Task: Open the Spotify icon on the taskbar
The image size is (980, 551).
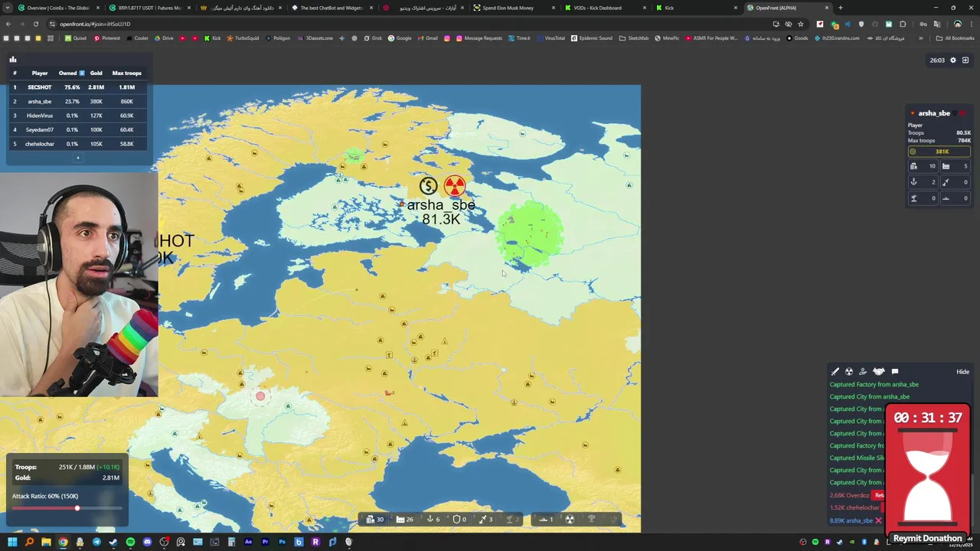Action: coord(130,543)
